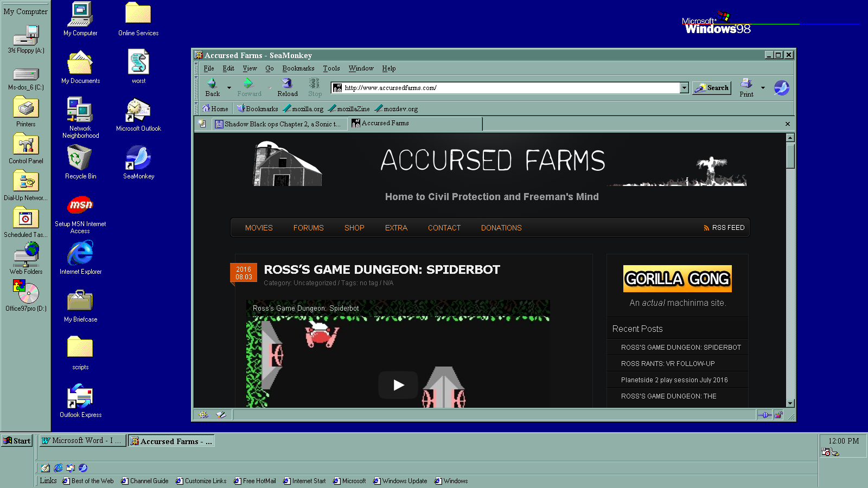Switch to the Accursed Farms tab
868x488 pixels.
[416, 124]
